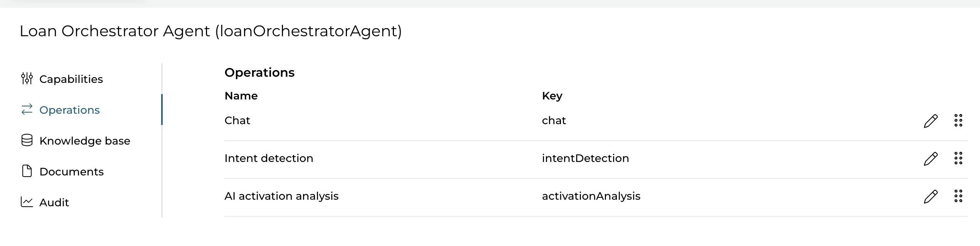Edit the AI activation analysis operation
The image size is (980, 246).
click(x=931, y=196)
